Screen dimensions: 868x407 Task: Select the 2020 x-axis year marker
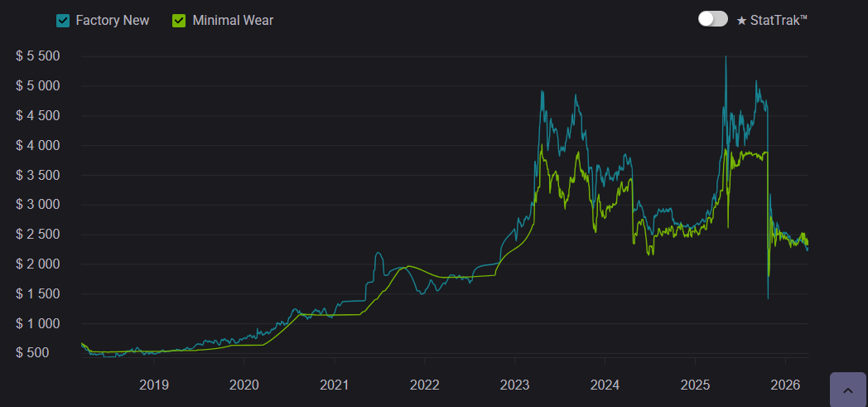click(x=244, y=385)
